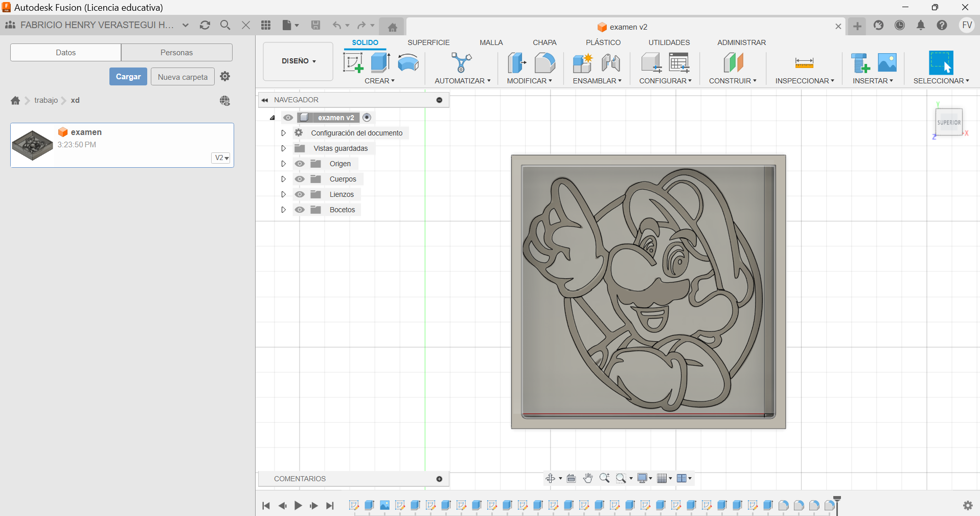Screen dimensions: 980x516
Task: Open the INSPECCIONAR dropdown menu
Action: pos(805,81)
